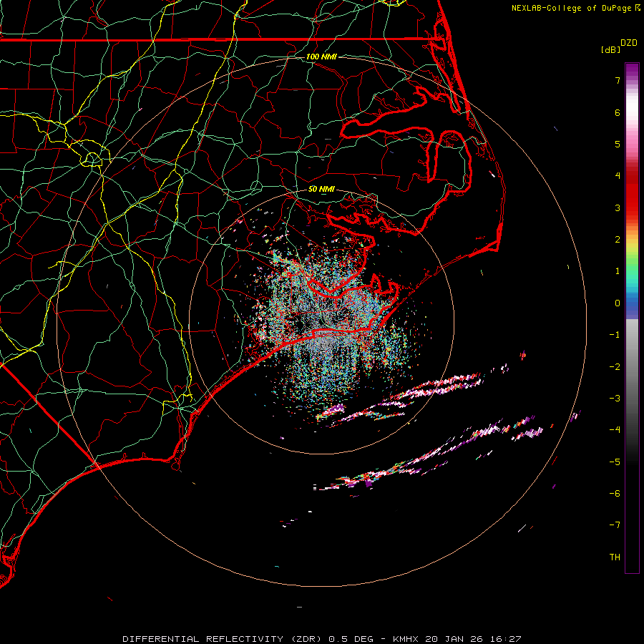Click the 2 value on the color scale

click(618, 240)
